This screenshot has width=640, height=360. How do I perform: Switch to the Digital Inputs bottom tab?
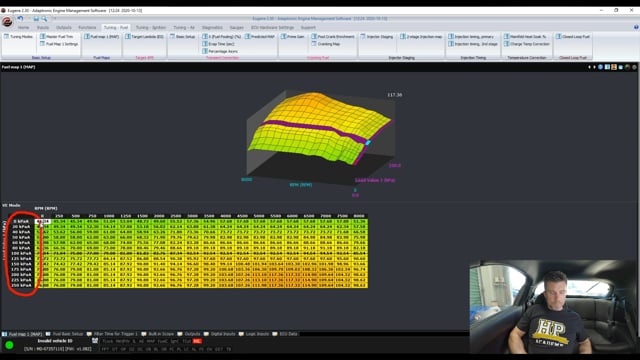point(220,334)
